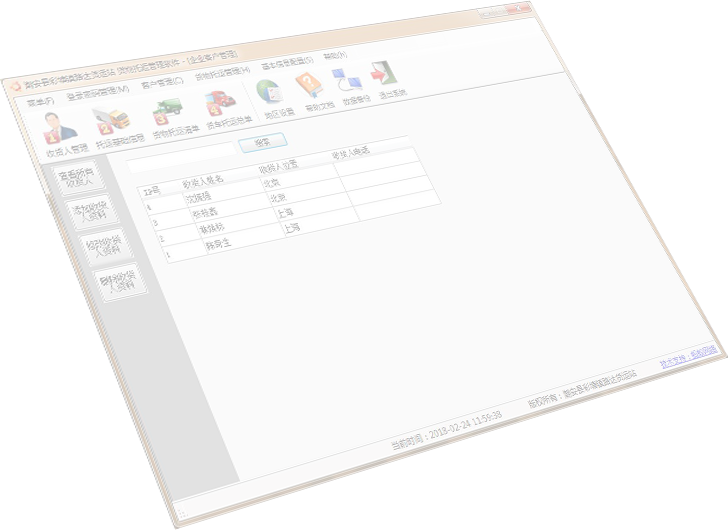Open the basic info configuration (S) menu
This screenshot has height=530, width=728.
pyautogui.click(x=287, y=63)
